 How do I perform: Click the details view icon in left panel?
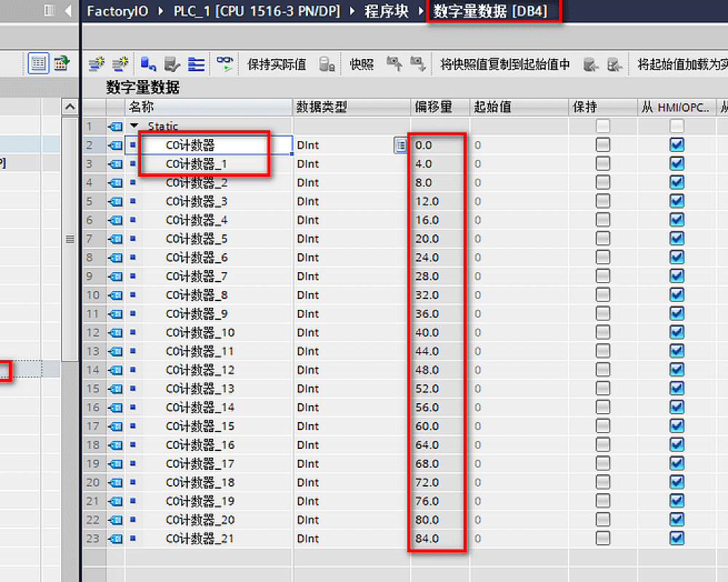click(x=39, y=64)
